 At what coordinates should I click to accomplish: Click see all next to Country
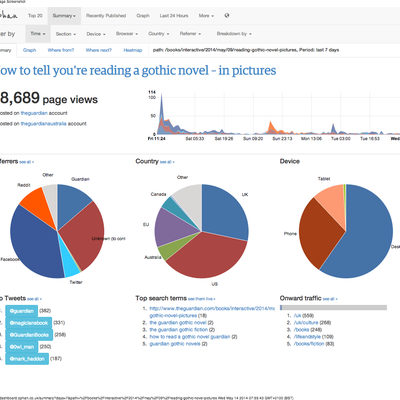click(167, 162)
